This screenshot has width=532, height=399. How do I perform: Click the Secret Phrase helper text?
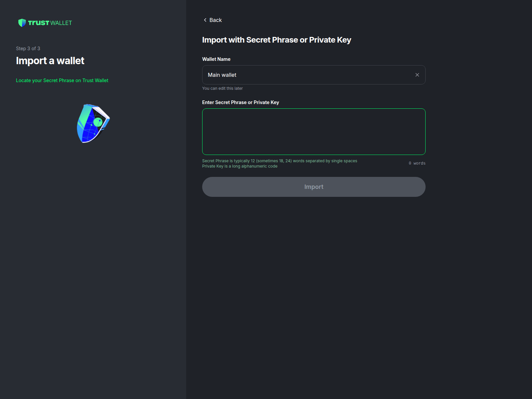279,161
